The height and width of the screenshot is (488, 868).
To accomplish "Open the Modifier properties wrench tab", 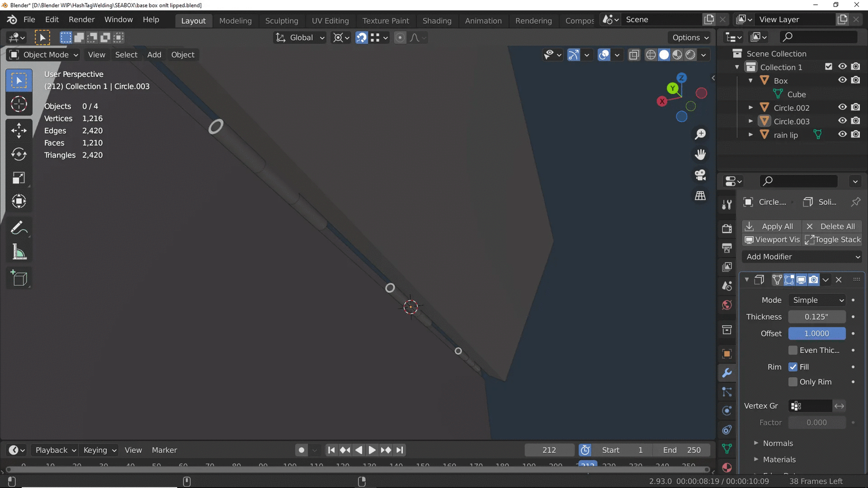I will 727,373.
